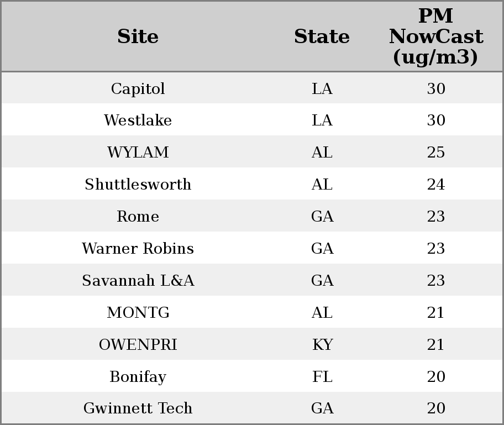Select Shuttlesworth's PM value of 24
The width and height of the screenshot is (504, 425).
(436, 184)
